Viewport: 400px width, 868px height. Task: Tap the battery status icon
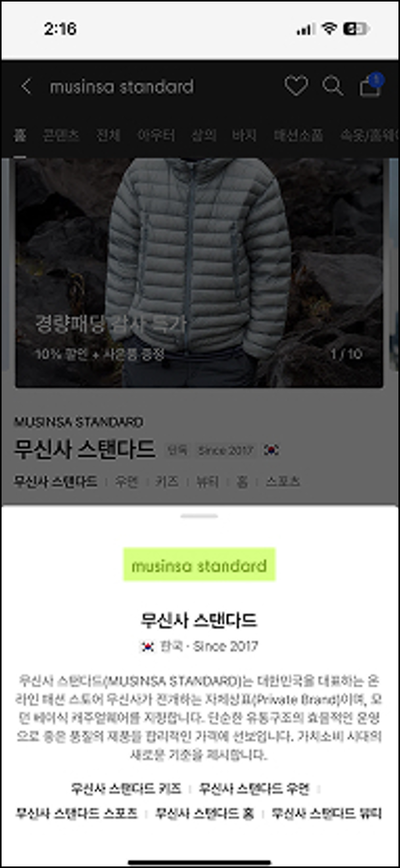coord(355,29)
